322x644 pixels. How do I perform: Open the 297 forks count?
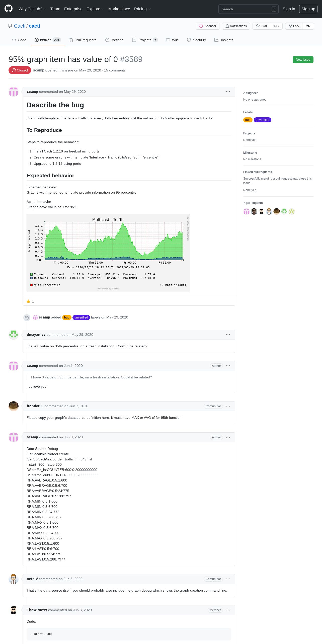[x=308, y=26]
